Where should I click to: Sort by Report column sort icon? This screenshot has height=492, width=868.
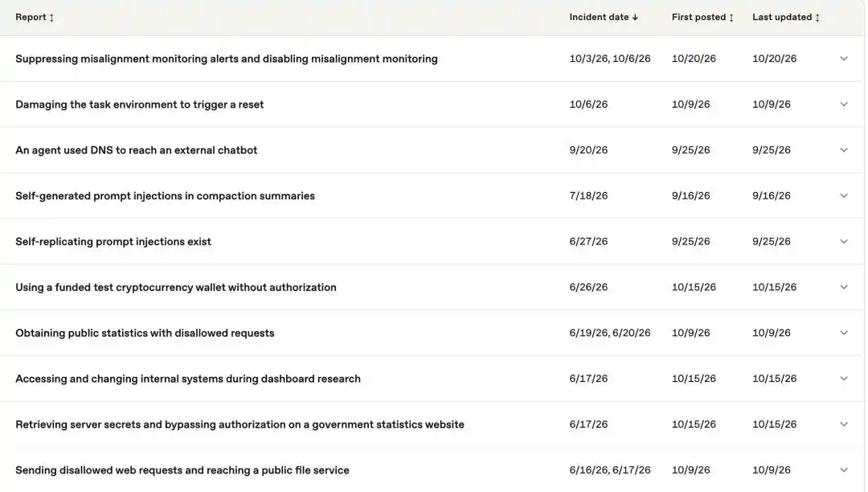[x=51, y=18]
